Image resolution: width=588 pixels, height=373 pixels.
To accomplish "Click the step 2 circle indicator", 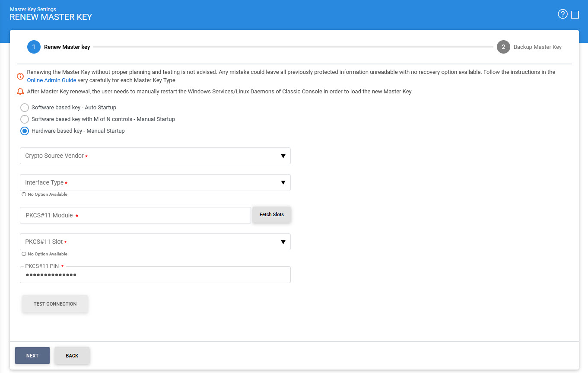I will 503,47.
